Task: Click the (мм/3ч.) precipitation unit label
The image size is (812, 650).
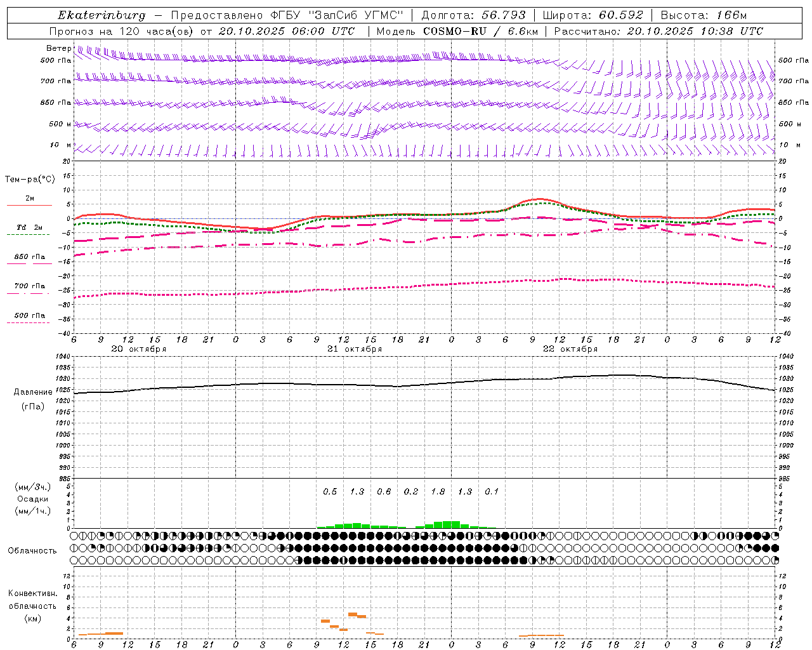Action: [33, 487]
